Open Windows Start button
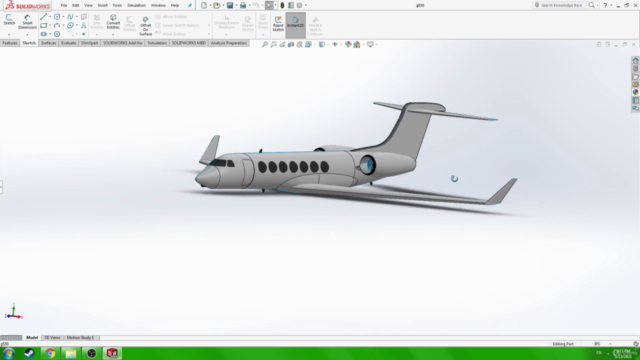This screenshot has width=640, height=360. (x=9, y=353)
